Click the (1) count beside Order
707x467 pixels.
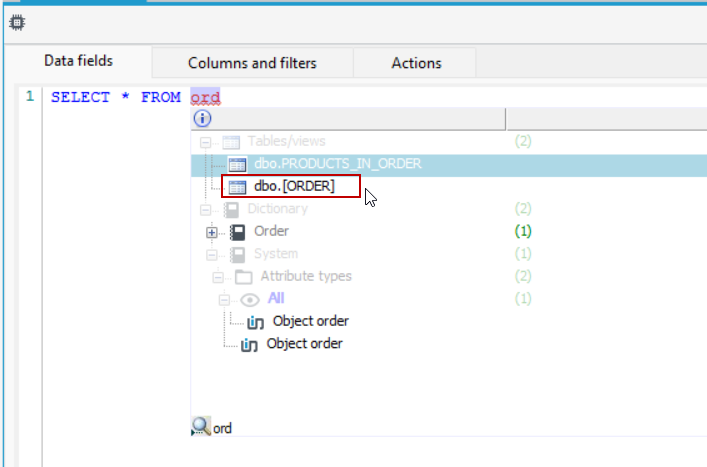523,231
